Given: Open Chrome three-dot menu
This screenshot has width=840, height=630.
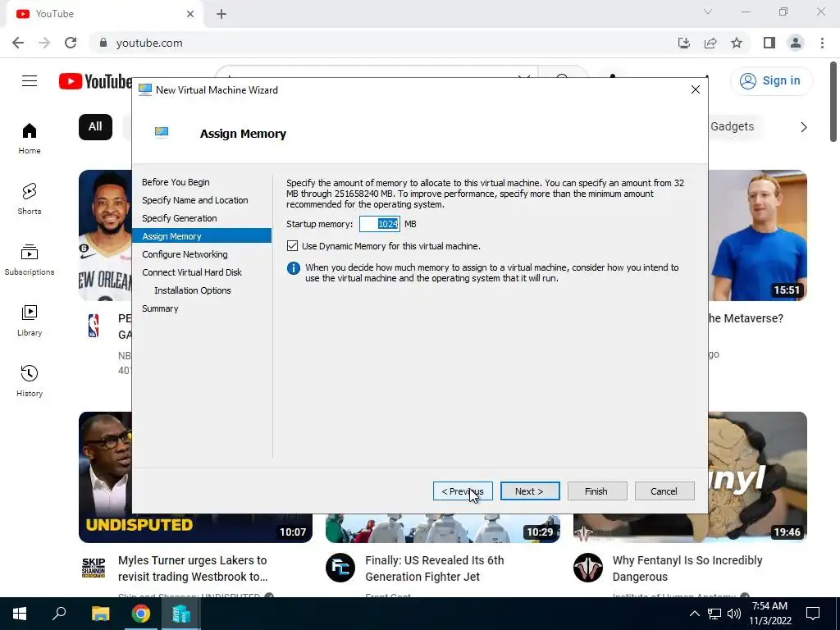Looking at the screenshot, I should (x=822, y=43).
